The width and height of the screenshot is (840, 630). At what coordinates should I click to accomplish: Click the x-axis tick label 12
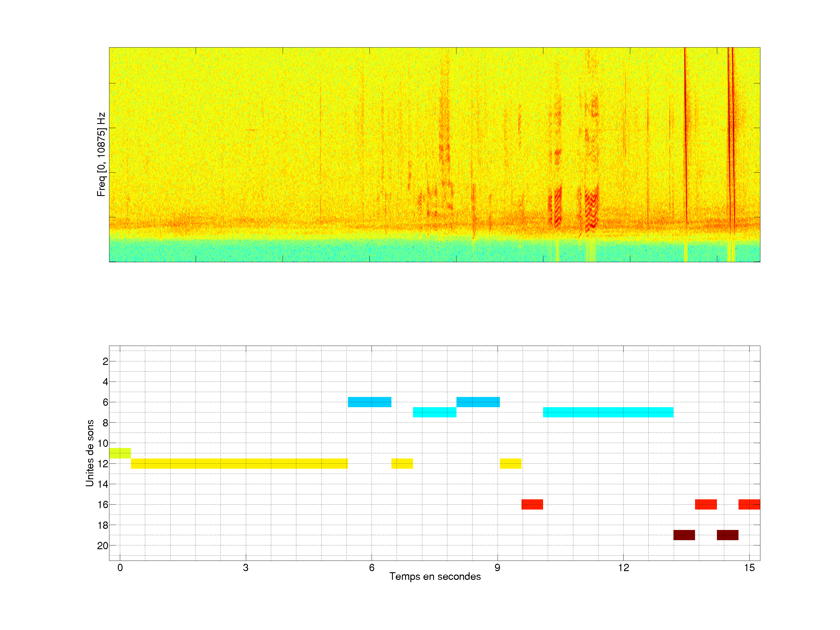pyautogui.click(x=623, y=568)
